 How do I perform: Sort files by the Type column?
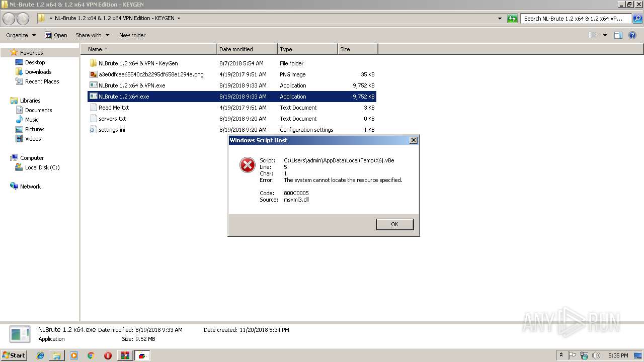pyautogui.click(x=307, y=49)
